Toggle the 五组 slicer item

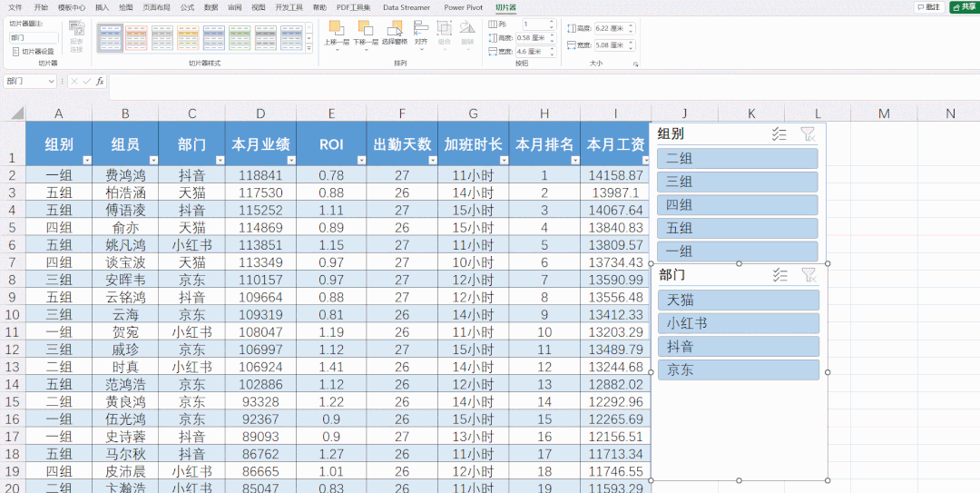click(738, 229)
